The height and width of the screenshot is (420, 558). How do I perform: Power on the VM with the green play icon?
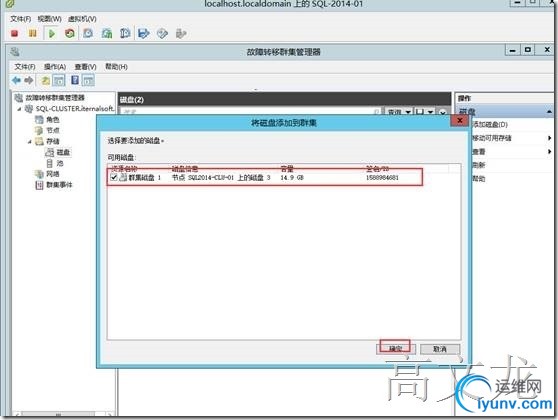tap(52, 33)
